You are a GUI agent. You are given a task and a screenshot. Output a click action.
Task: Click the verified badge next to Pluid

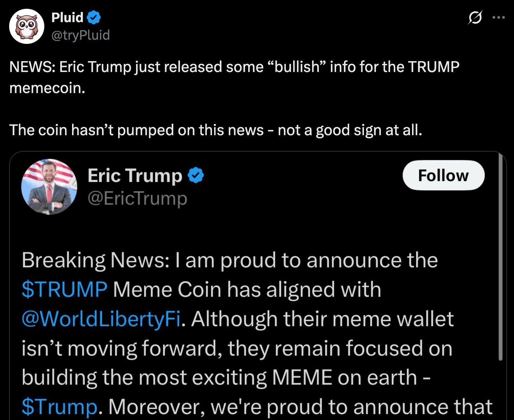click(x=94, y=17)
